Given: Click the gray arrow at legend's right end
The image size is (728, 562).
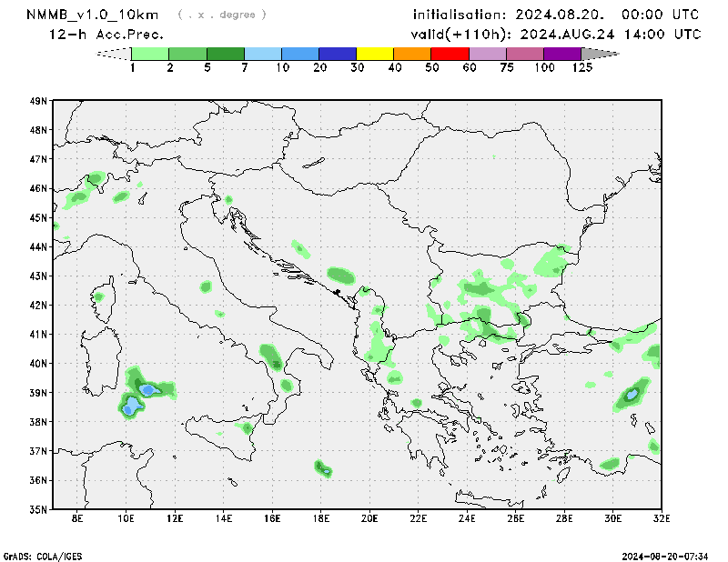Looking at the screenshot, I should pyautogui.click(x=600, y=54).
